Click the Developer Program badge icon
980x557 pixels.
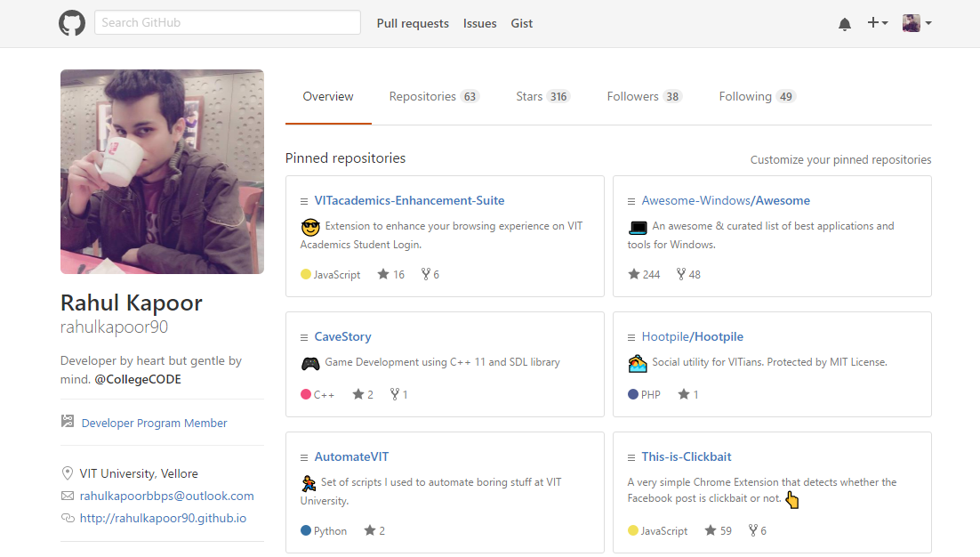(x=68, y=422)
